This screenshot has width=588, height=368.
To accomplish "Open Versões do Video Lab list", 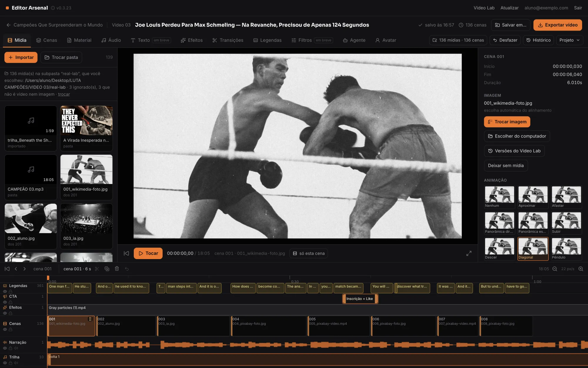I will 514,151.
